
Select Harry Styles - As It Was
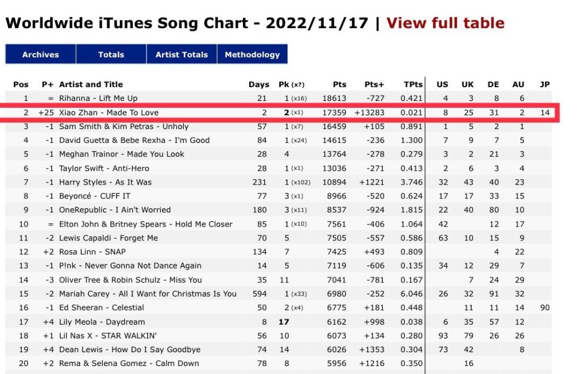pos(106,182)
